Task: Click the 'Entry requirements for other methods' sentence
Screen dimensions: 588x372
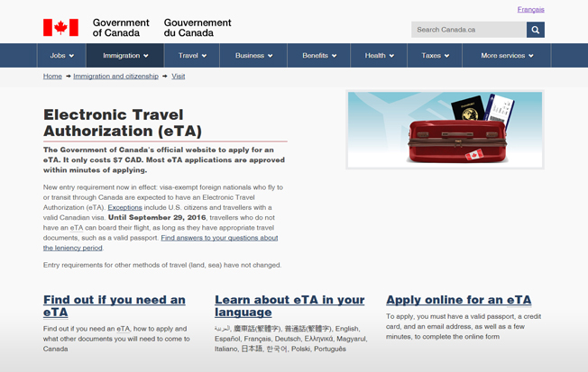Action: click(x=162, y=265)
